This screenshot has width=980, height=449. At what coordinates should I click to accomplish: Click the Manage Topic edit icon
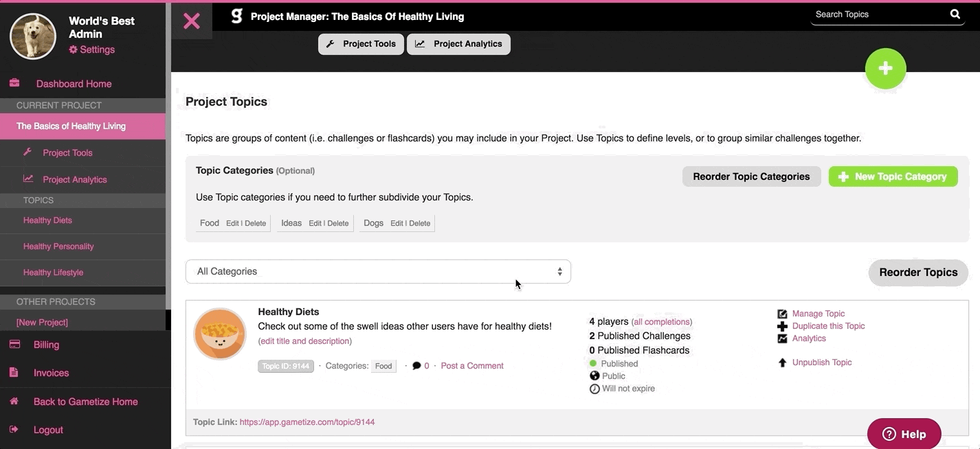[782, 314]
